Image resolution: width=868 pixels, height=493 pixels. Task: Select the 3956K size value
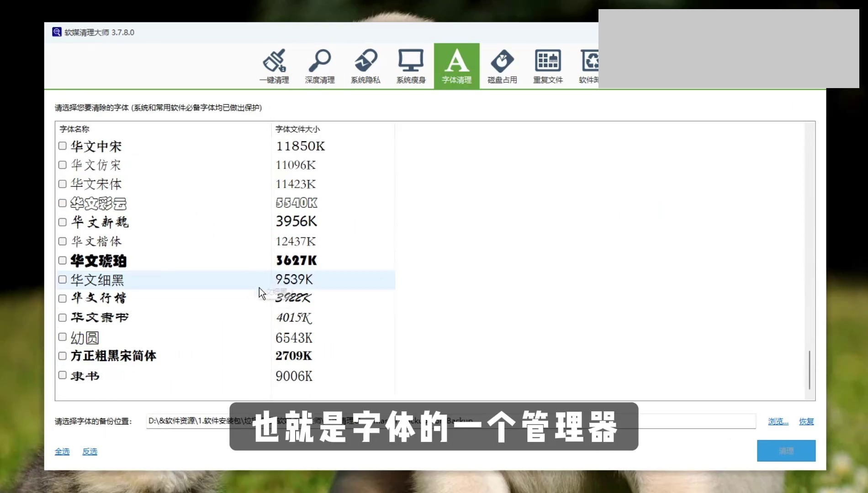pyautogui.click(x=296, y=221)
